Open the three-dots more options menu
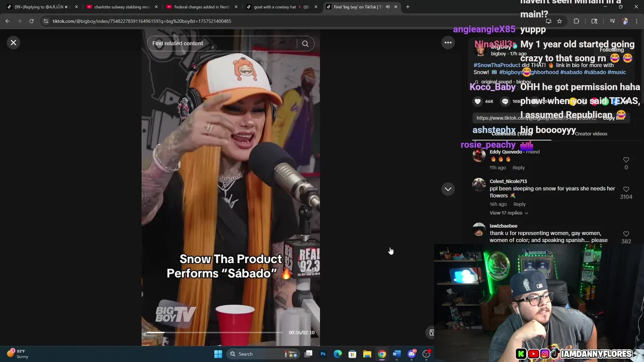The height and width of the screenshot is (362, 644). 448,43
